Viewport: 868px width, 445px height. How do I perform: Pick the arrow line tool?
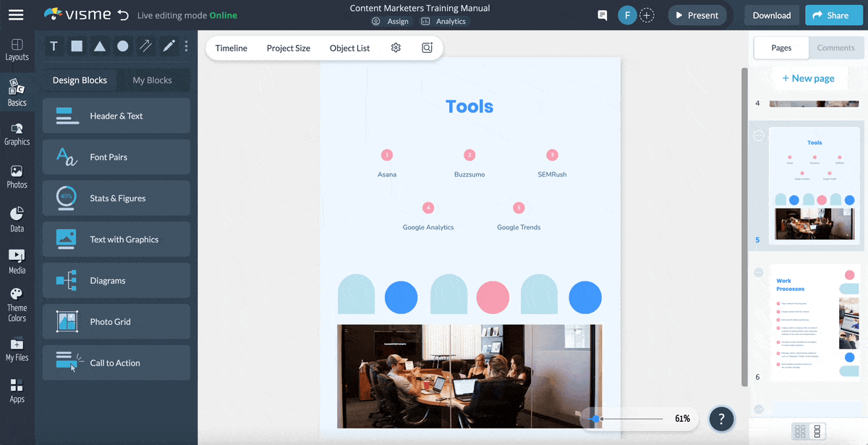click(x=145, y=46)
